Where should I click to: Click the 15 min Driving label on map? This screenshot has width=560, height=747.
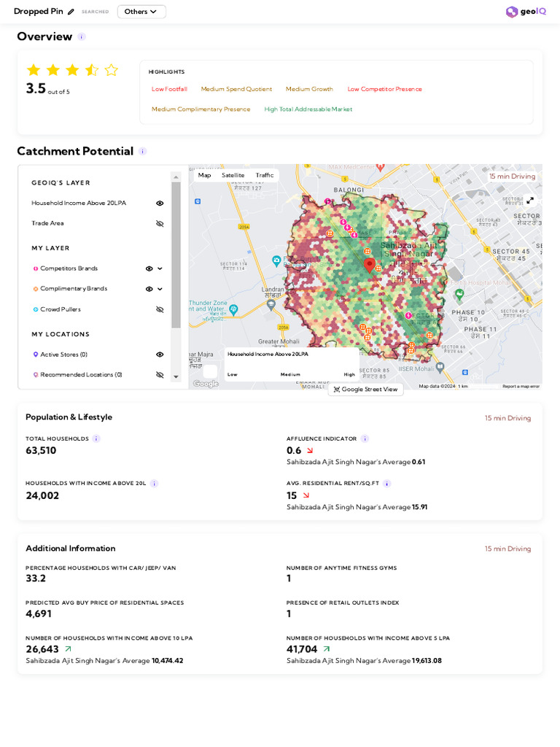(x=512, y=177)
